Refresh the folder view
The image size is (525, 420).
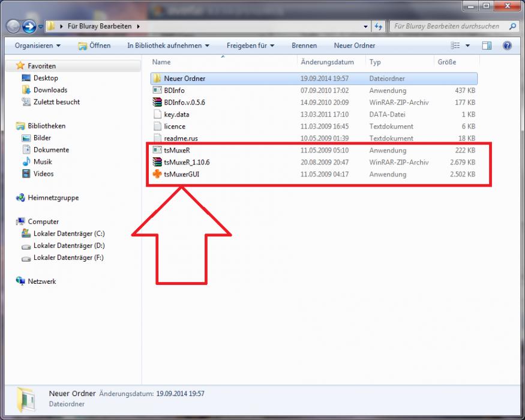pos(379,26)
